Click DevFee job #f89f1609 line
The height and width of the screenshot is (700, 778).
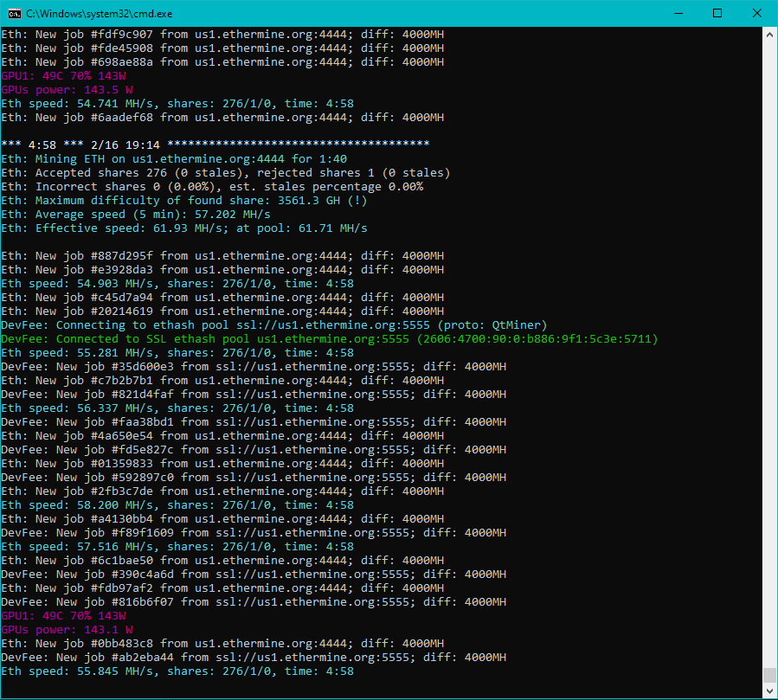pos(254,533)
